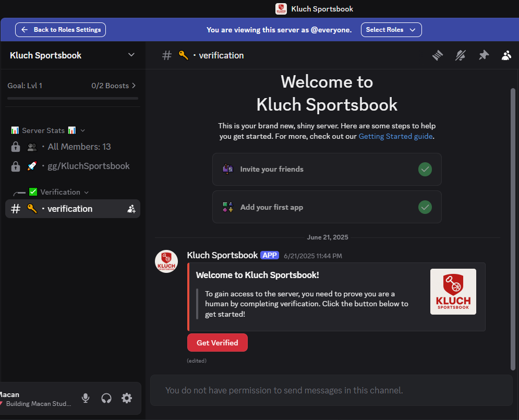519x420 pixels.
Task: Click checkmark for Invite your friends
Action: tap(425, 170)
